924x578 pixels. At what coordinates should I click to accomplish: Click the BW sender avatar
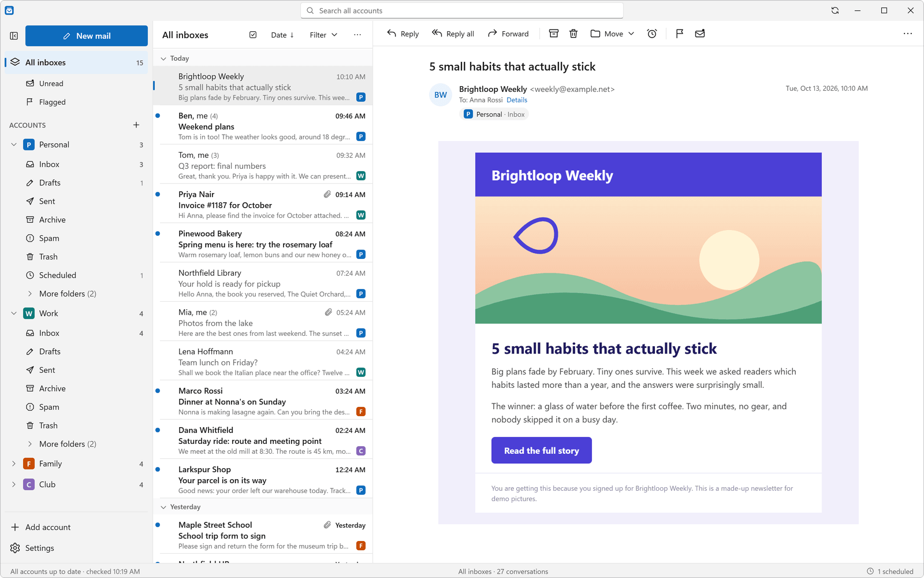441,95
